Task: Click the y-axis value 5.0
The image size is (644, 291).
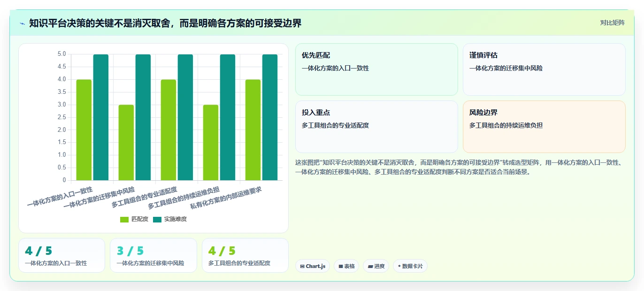Action: pyautogui.click(x=62, y=54)
